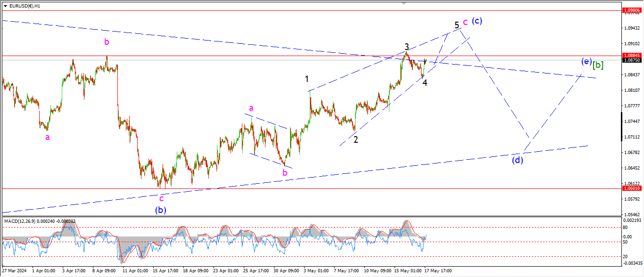Select the pink c label above blue (b)
644x277 pixels.
[161, 198]
